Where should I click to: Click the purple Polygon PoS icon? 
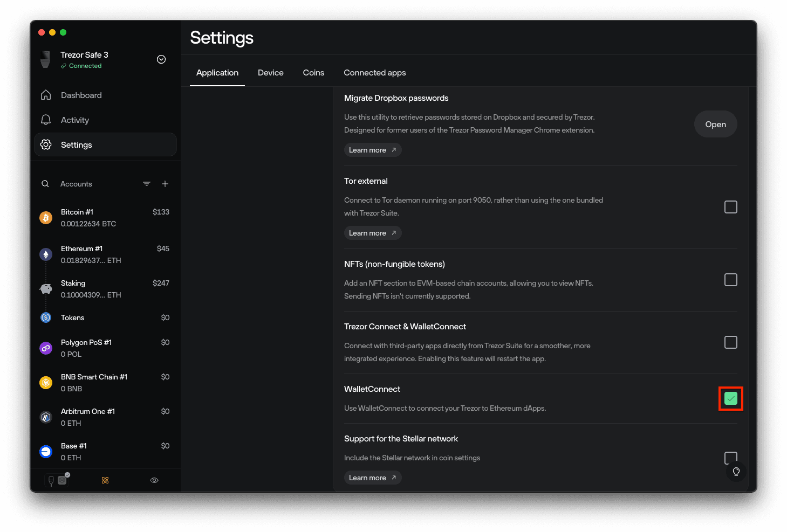point(46,348)
